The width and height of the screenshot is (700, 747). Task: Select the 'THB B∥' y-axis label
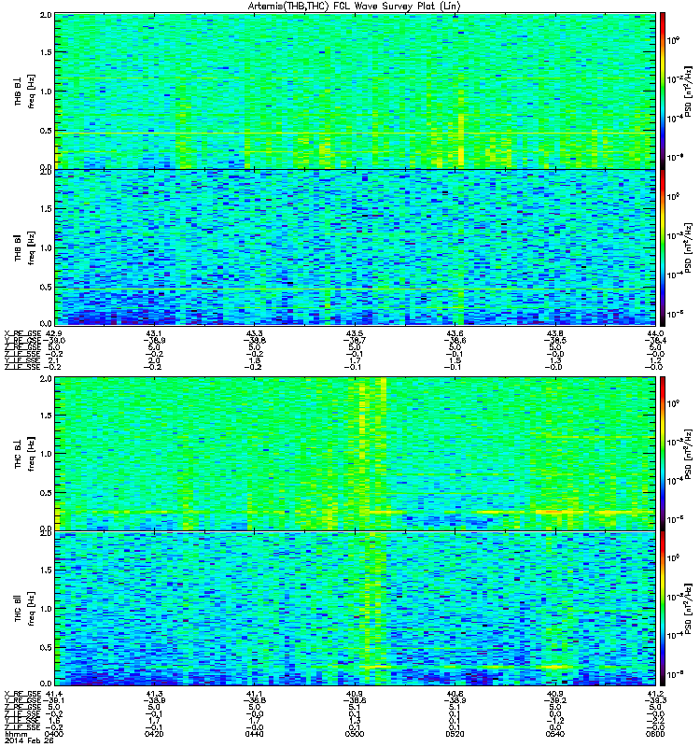18,247
